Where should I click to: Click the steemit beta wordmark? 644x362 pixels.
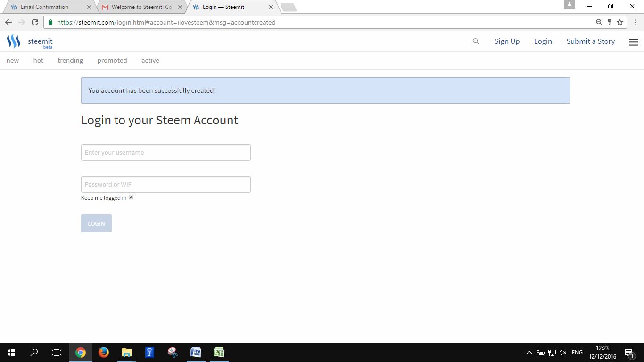click(x=40, y=42)
